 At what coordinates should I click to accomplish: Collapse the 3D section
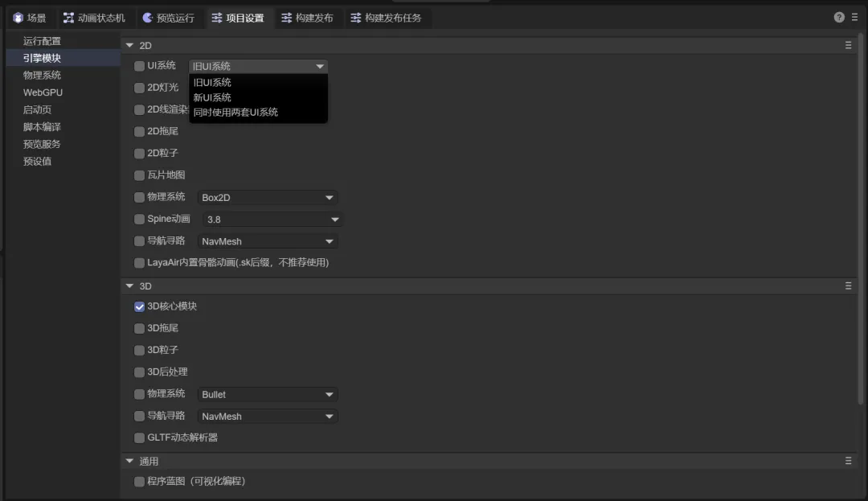[129, 286]
